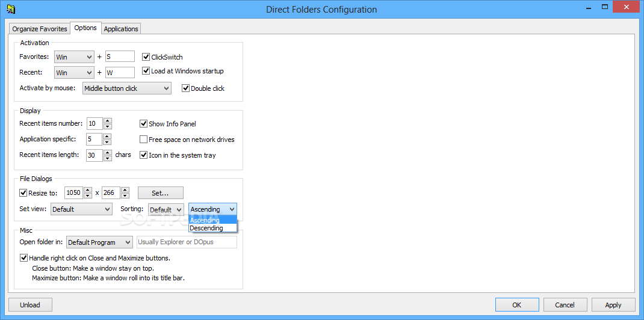The width and height of the screenshot is (644, 320).
Task: Open the Recent modifier key dropdown
Action: point(75,73)
